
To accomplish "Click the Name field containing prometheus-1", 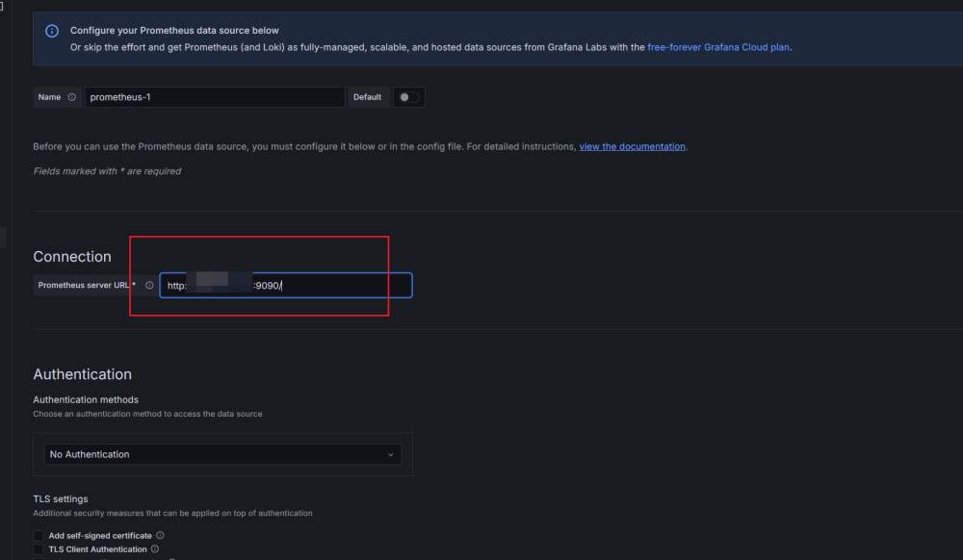I will pos(214,97).
